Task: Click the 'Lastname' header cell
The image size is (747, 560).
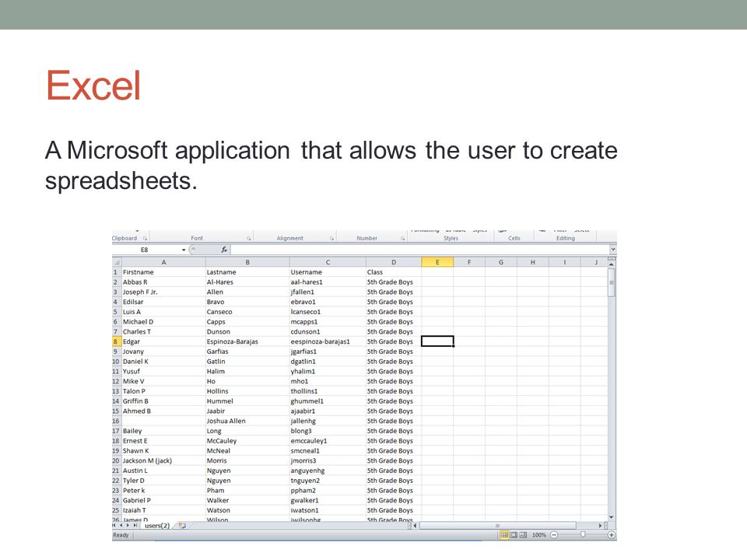Action: [247, 272]
